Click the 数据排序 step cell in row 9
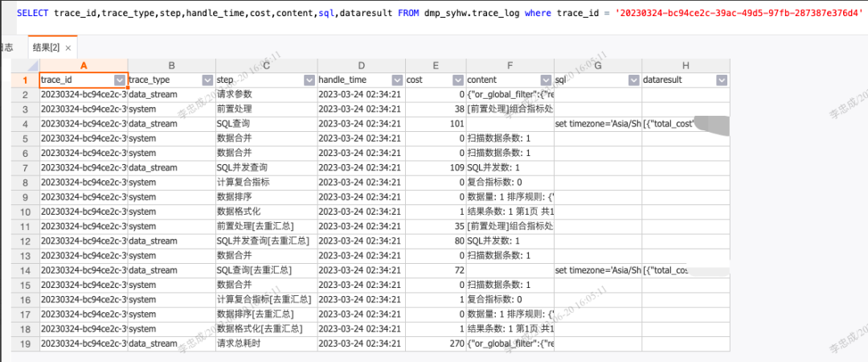The image size is (868, 362). pyautogui.click(x=266, y=197)
